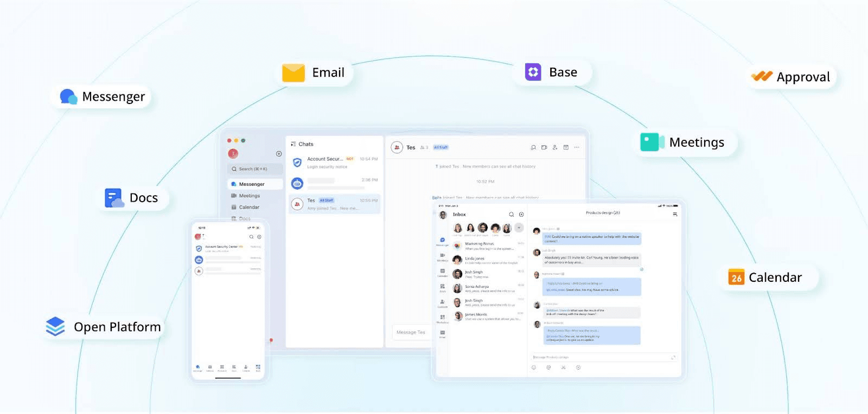Screen dimensions: 868x414
Task: Open the bot chat from 2:36 PM
Action: click(335, 183)
